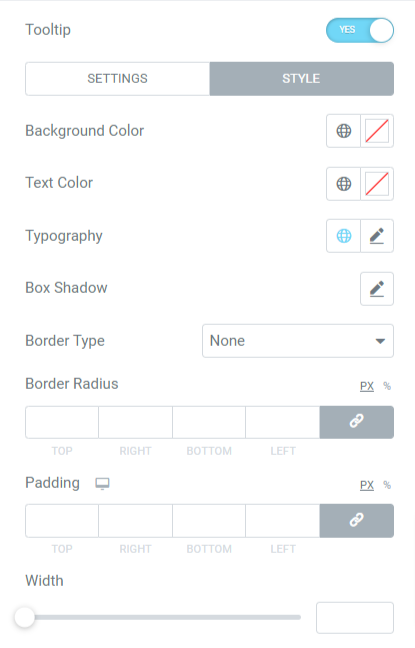
Task: Select PX unit for Border Radius
Action: (367, 386)
